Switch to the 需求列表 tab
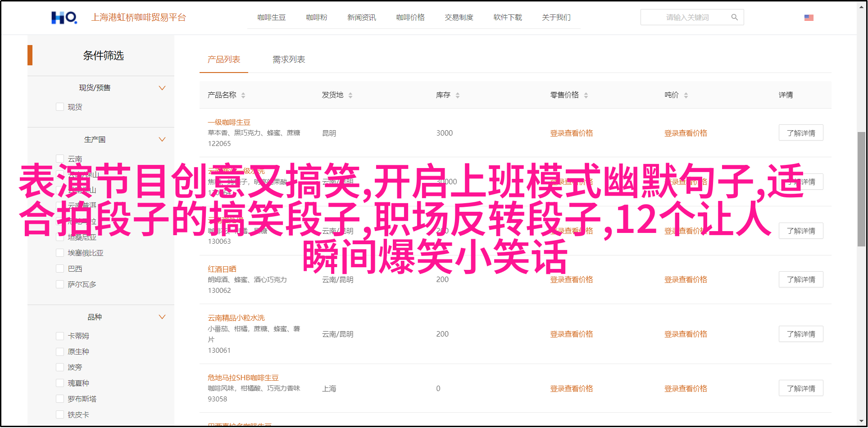This screenshot has width=868, height=428. click(x=289, y=59)
